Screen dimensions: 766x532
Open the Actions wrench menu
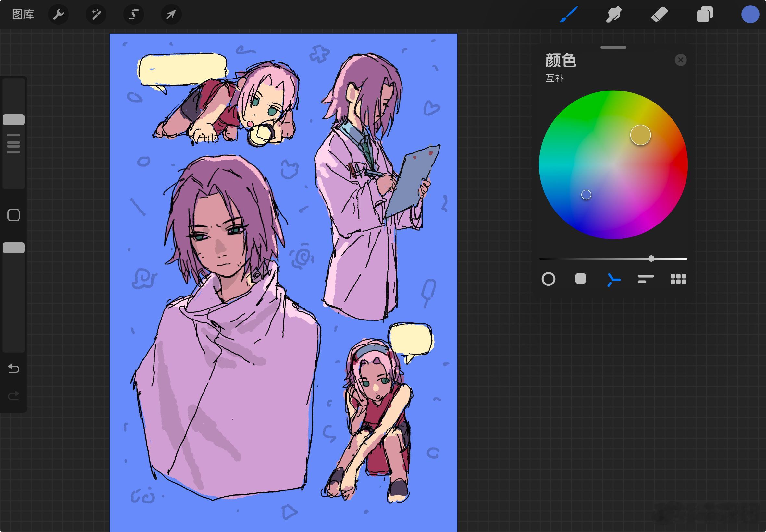[58, 14]
